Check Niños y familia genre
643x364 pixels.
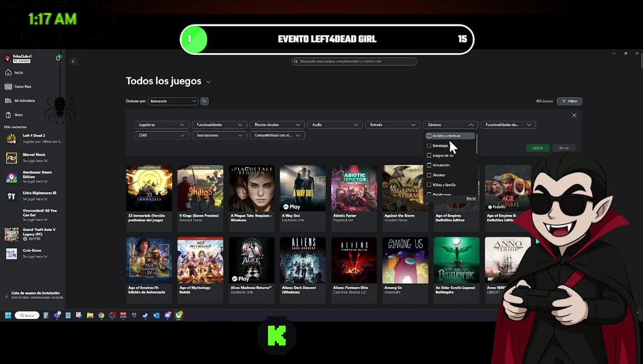click(x=429, y=185)
